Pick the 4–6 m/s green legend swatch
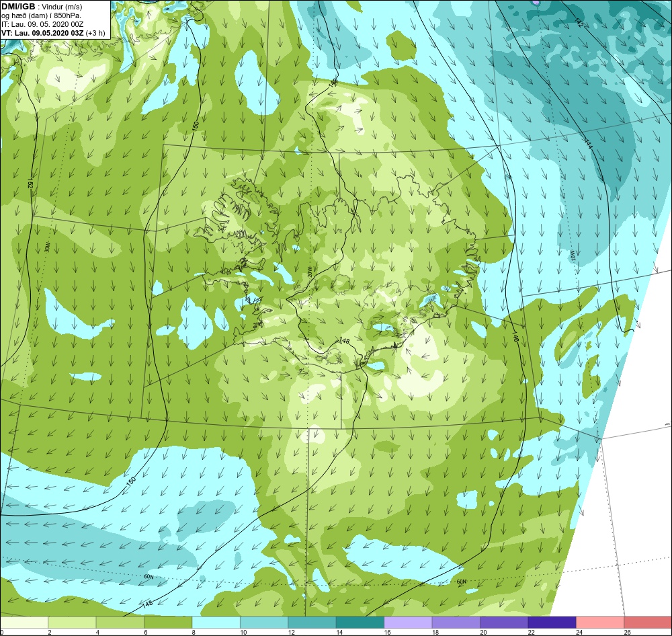This screenshot has height=636, width=672. 120,623
